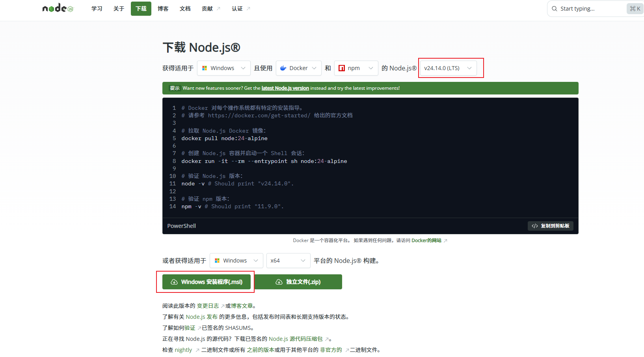The image size is (644, 357).
Task: Open the 非官方的 binaries link
Action: (x=331, y=350)
